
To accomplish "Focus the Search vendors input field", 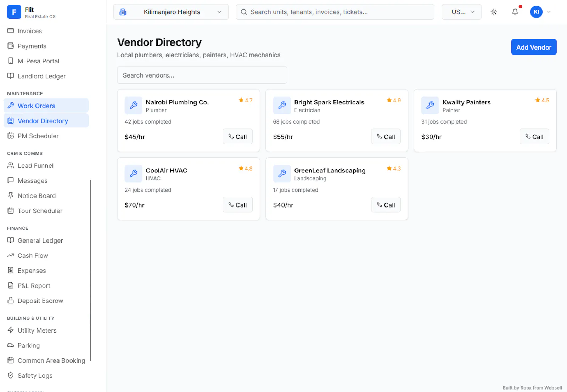I will click(x=202, y=75).
